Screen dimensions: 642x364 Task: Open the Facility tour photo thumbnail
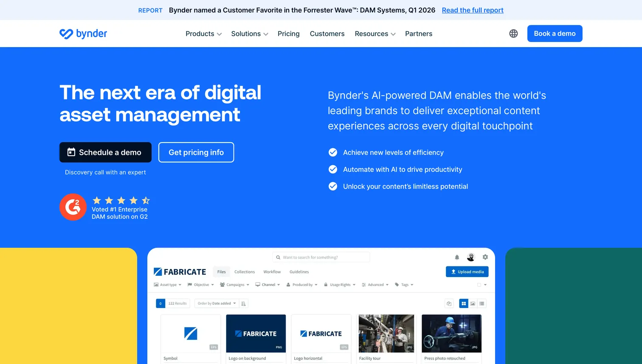click(x=386, y=333)
